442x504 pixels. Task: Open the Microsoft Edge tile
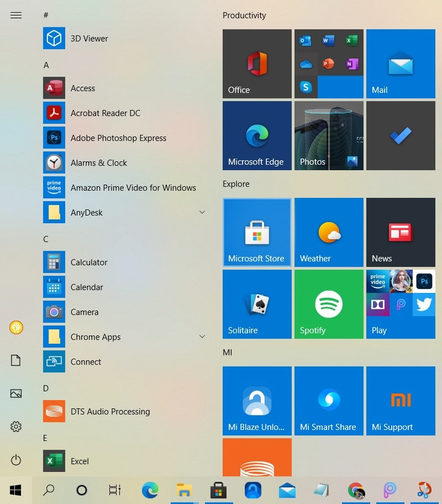[257, 135]
